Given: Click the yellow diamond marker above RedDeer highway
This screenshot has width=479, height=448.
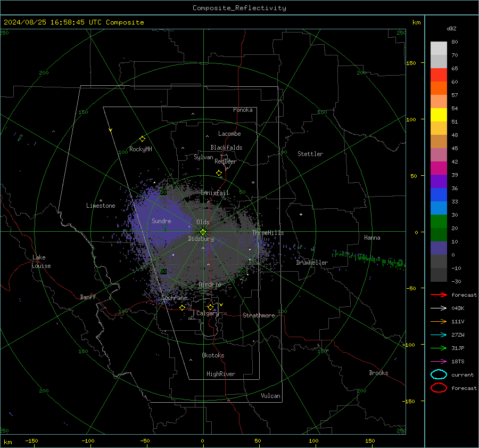Looking at the screenshot, I should tap(219, 173).
